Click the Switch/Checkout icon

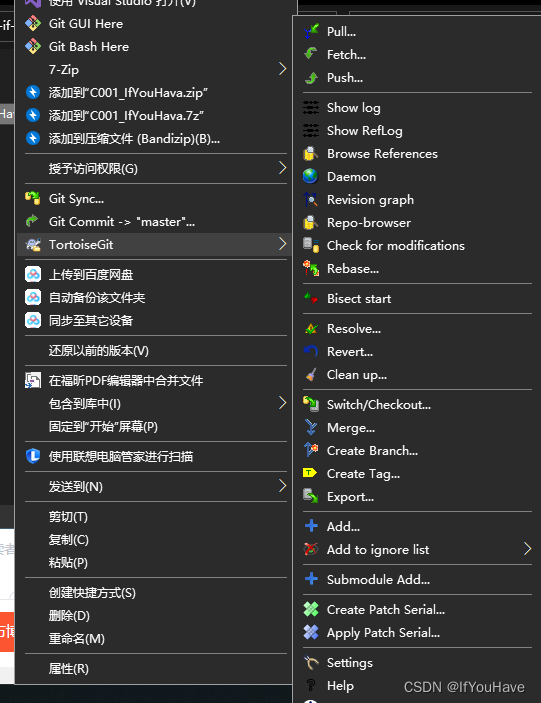(x=311, y=404)
